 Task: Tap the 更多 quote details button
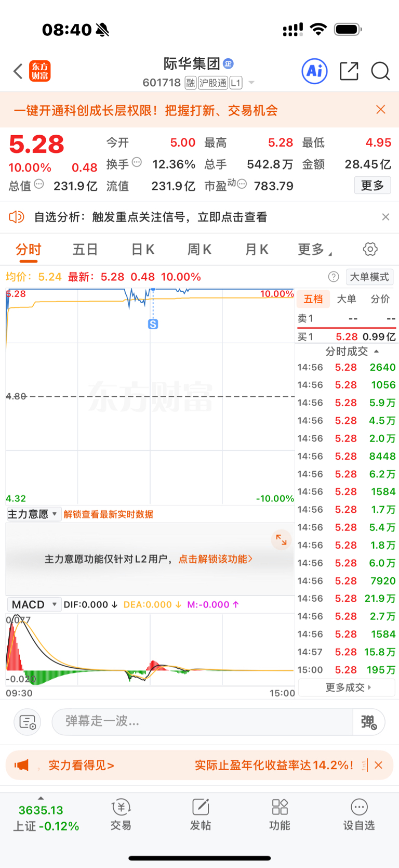pyautogui.click(x=373, y=186)
